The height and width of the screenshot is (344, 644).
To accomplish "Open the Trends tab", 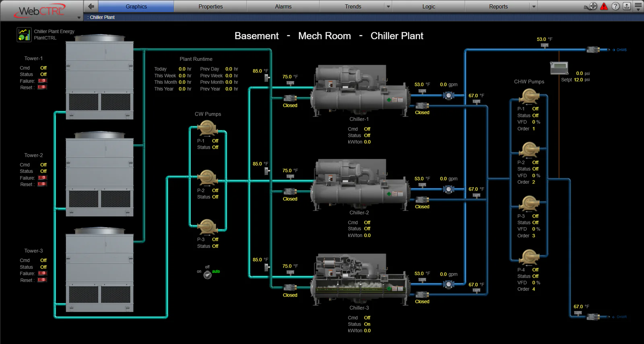I will 353,6.
